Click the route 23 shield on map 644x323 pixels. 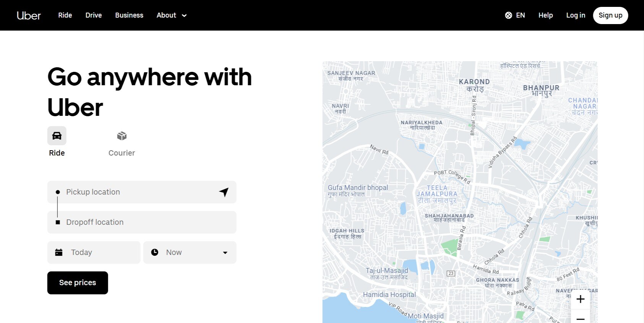[451, 273]
